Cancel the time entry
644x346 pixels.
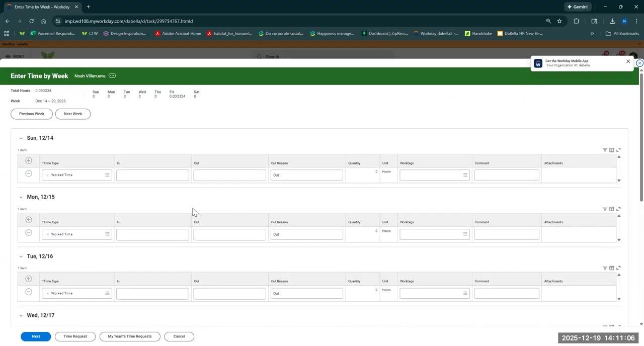tap(179, 336)
